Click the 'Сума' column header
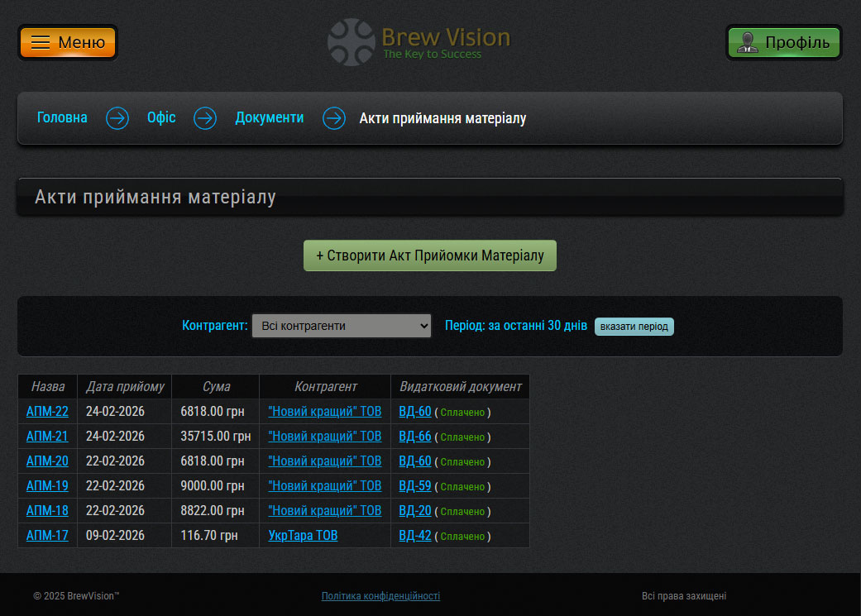The height and width of the screenshot is (616, 861). point(216,387)
